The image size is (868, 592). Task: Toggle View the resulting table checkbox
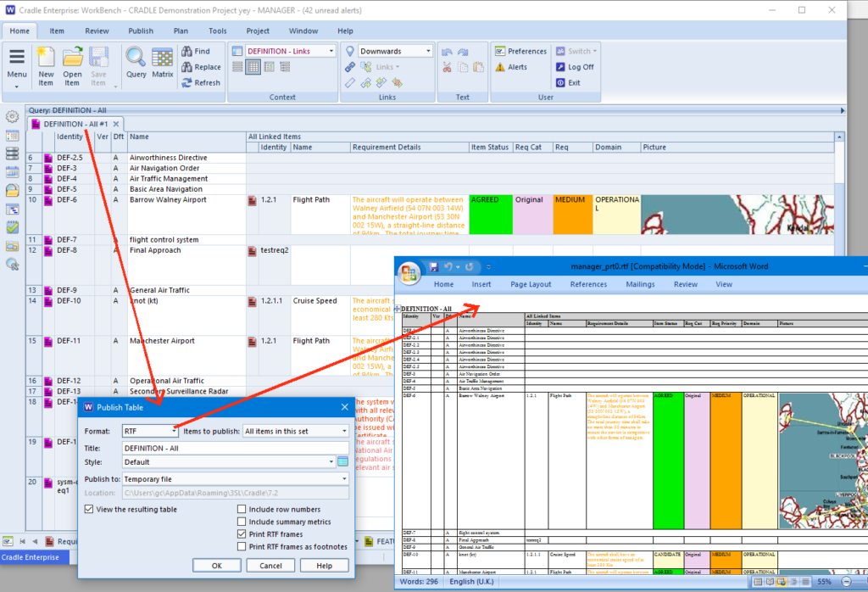click(x=88, y=509)
